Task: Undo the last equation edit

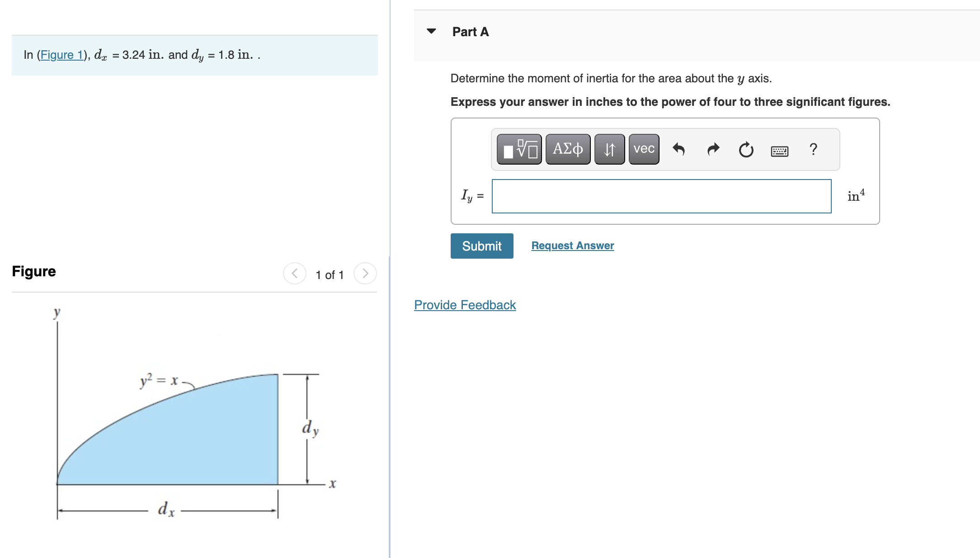Action: [678, 149]
